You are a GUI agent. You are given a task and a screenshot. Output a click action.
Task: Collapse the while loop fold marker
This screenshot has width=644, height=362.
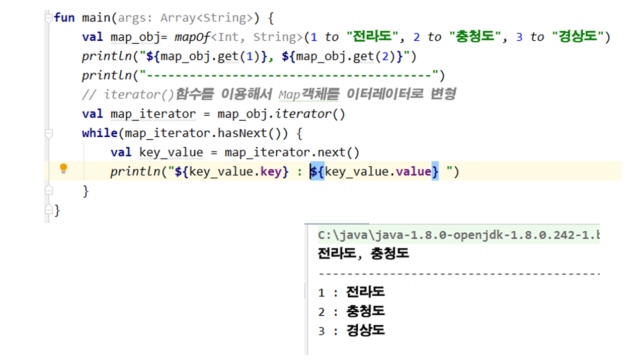(48, 134)
